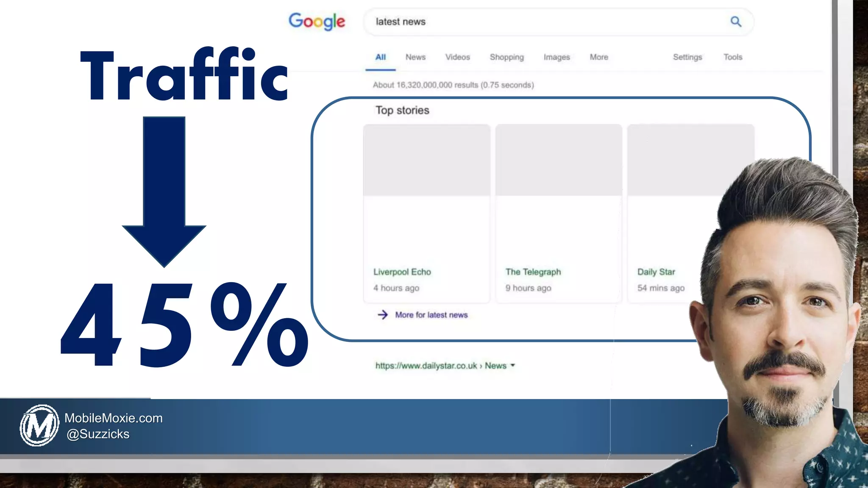Click the MobileMoxie.com text
The height and width of the screenshot is (488, 868).
(x=114, y=418)
